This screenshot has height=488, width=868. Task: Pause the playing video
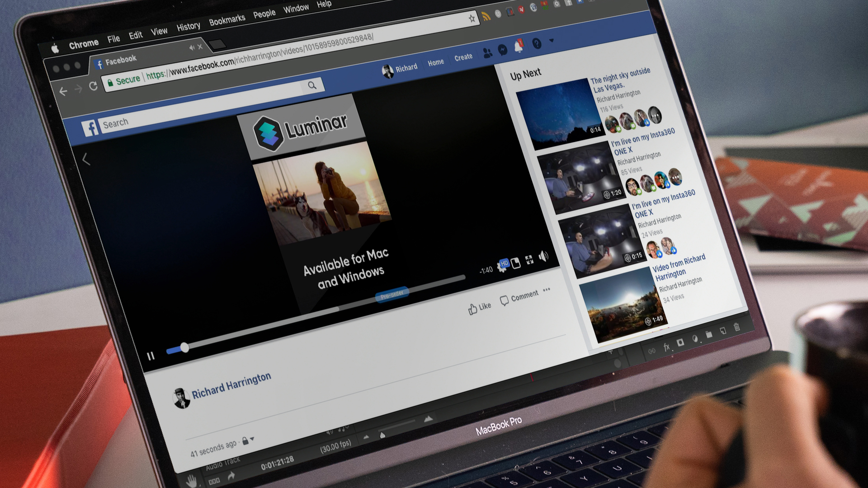(151, 356)
